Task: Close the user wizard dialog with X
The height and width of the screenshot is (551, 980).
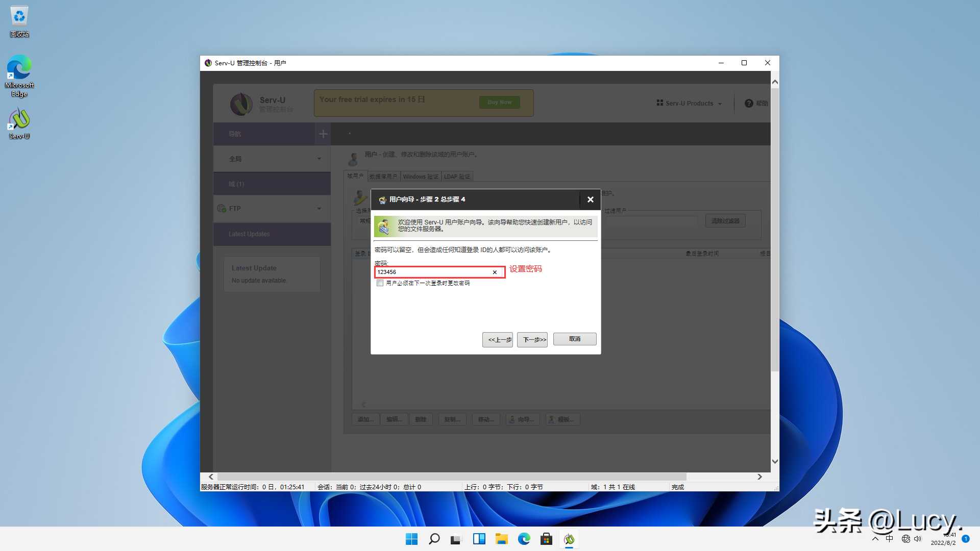Action: click(x=590, y=199)
